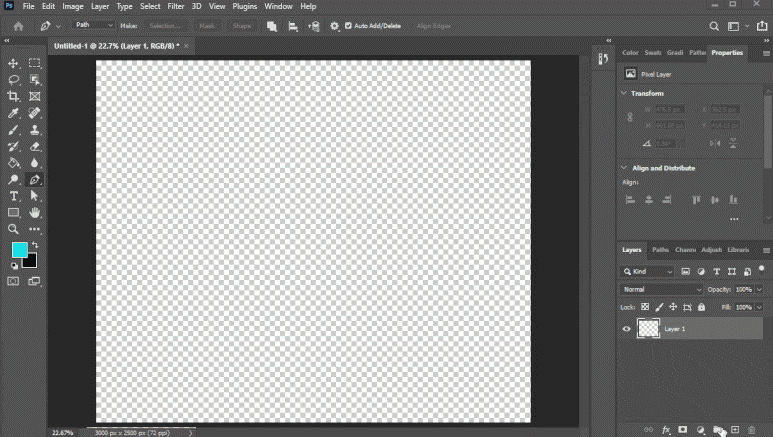The image size is (773, 437).
Task: Open path operations in options bar
Action: [272, 26]
